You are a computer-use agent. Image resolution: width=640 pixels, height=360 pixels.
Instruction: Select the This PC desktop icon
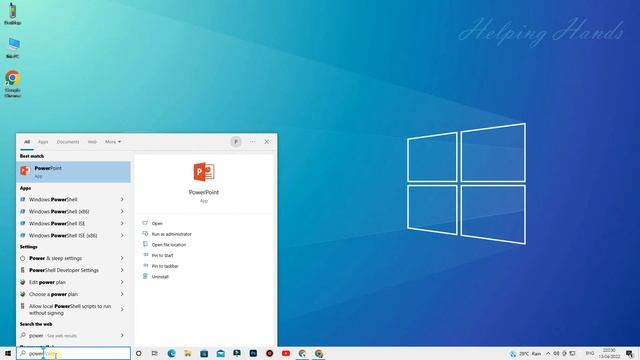(13, 48)
